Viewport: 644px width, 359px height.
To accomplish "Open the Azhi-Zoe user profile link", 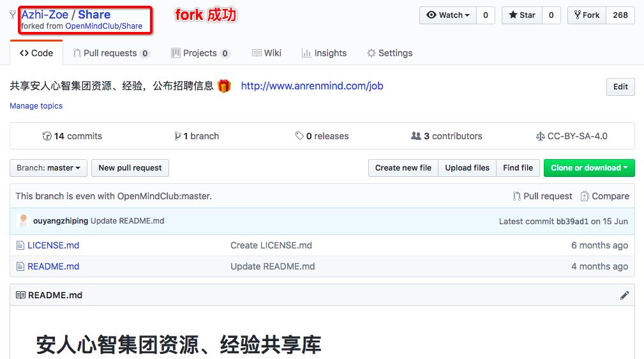I will coord(45,15).
